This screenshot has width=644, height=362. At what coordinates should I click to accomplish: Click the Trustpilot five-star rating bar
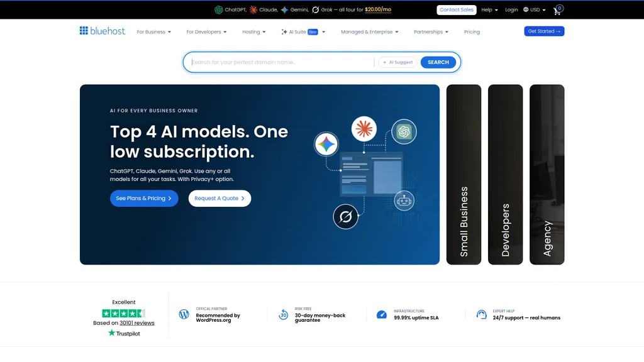124,313
